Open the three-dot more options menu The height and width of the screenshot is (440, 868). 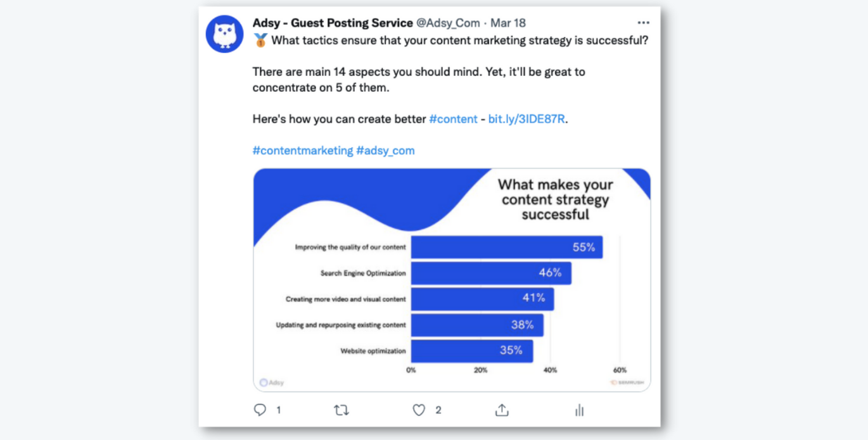click(643, 23)
